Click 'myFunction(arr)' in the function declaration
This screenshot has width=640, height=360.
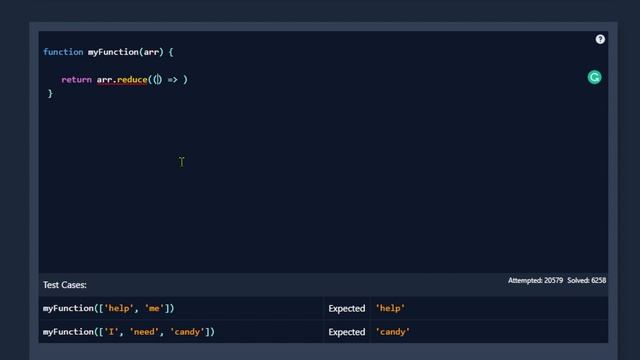pos(126,52)
